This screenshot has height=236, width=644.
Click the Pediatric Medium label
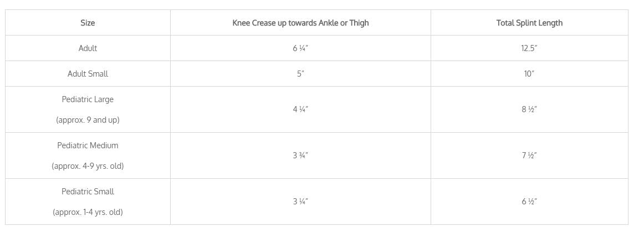[x=88, y=145]
